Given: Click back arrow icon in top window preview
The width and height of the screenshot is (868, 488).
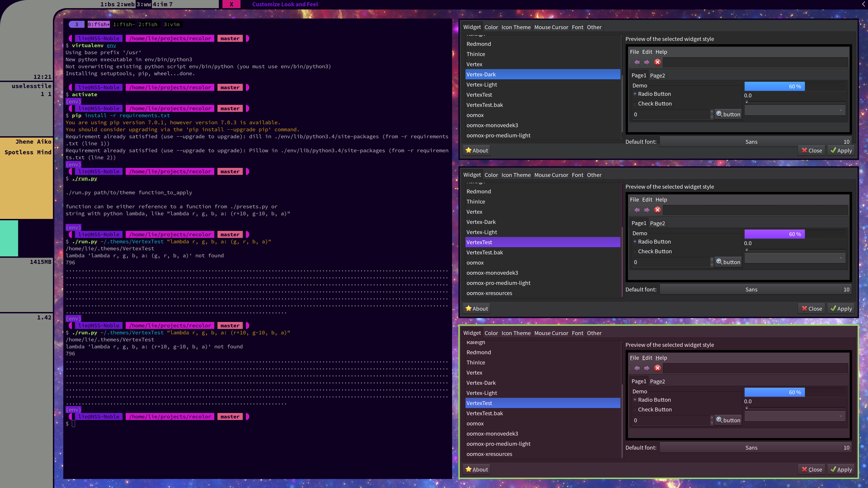Looking at the screenshot, I should tap(637, 62).
